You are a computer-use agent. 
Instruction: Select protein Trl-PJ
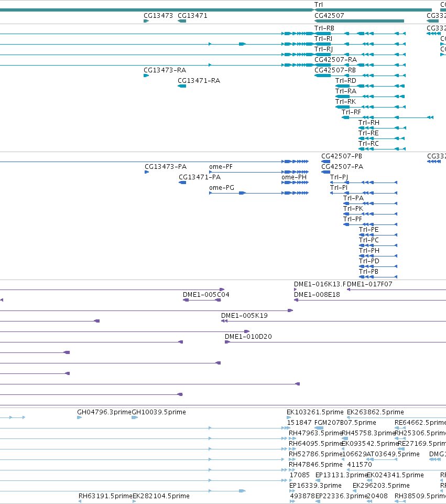(x=364, y=183)
